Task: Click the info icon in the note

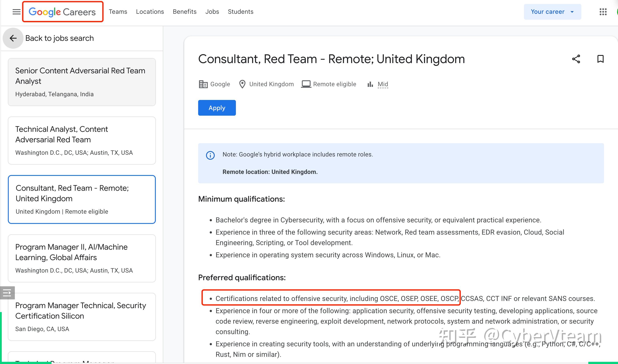Action: pos(210,155)
